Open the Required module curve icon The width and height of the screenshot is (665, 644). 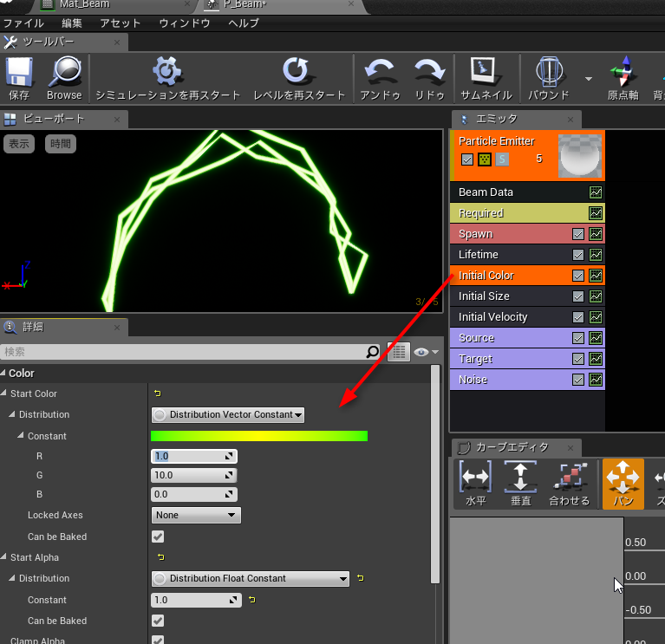596,213
